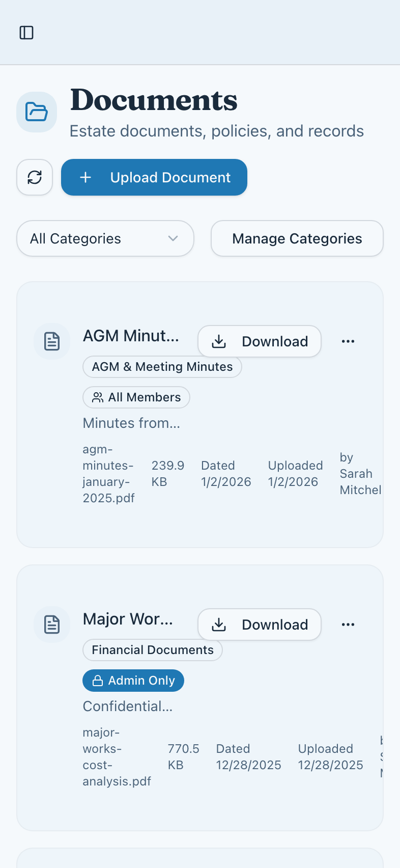Click the Major Works document file icon
Image resolution: width=400 pixels, height=868 pixels.
click(52, 625)
